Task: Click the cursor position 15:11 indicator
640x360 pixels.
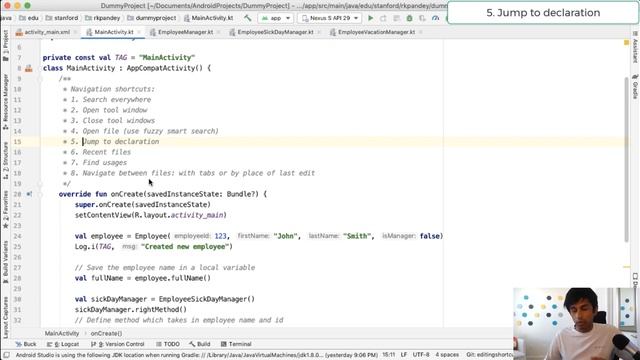Action: 389,355
